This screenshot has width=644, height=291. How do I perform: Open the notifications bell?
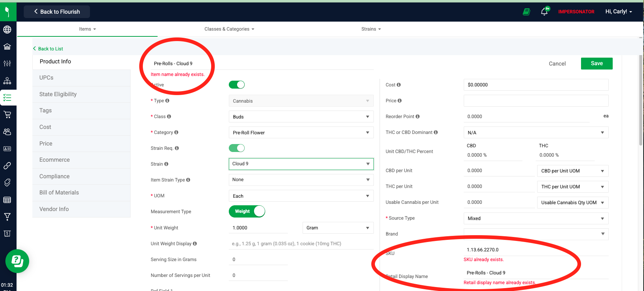[544, 12]
